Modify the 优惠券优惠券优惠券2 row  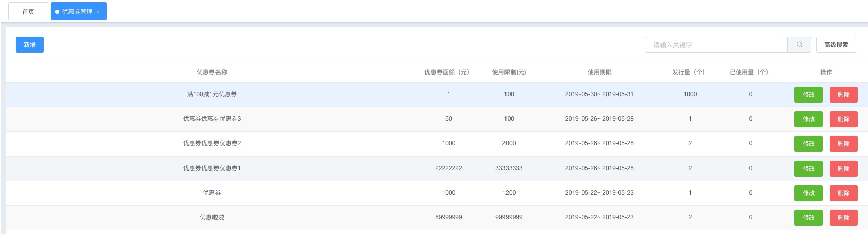pos(808,144)
